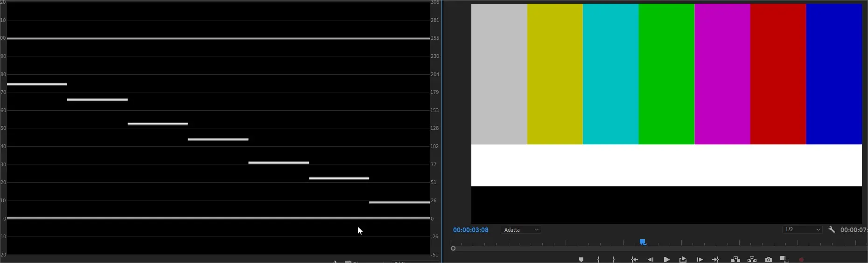This screenshot has width=868, height=263.
Task: Export frame with the camera icon
Action: 769,260
